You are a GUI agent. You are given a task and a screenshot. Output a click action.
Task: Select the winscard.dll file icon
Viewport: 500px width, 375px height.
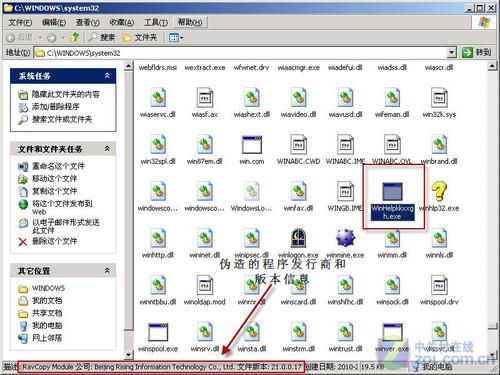tap(298, 285)
